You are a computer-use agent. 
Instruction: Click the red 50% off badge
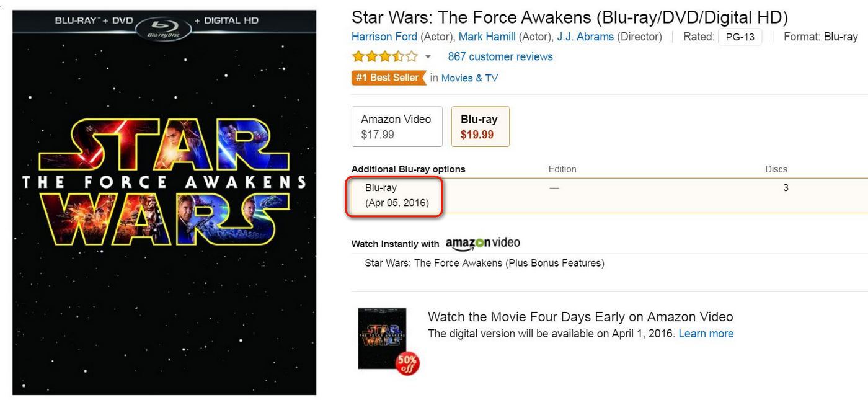(408, 363)
